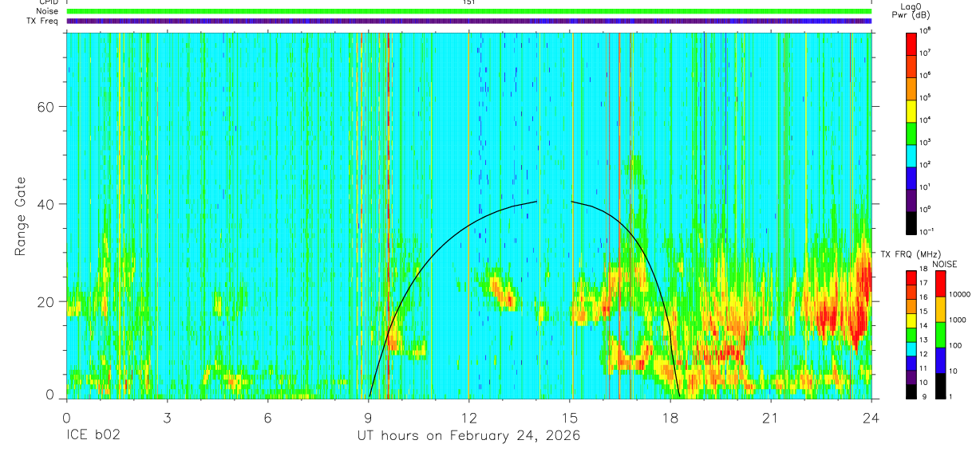Click the "TX Freq" strip label at top
Screen dimensions: 980x452
[x=43, y=21]
